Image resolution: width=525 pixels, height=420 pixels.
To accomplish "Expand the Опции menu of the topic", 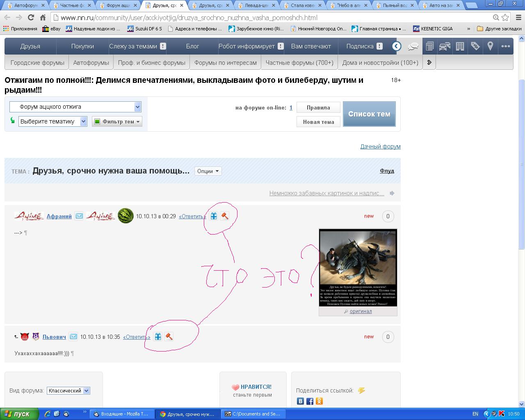I will 208,171.
